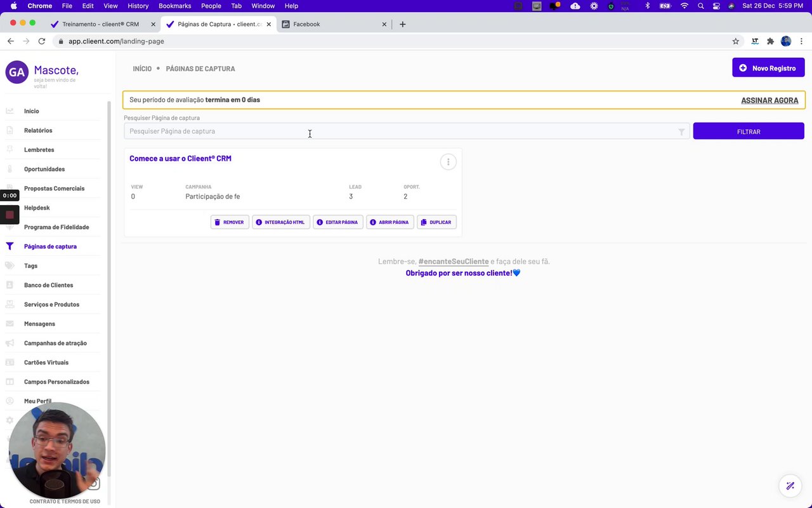The height and width of the screenshot is (508, 812).
Task: Click the stop recording button overlay
Action: click(10, 215)
